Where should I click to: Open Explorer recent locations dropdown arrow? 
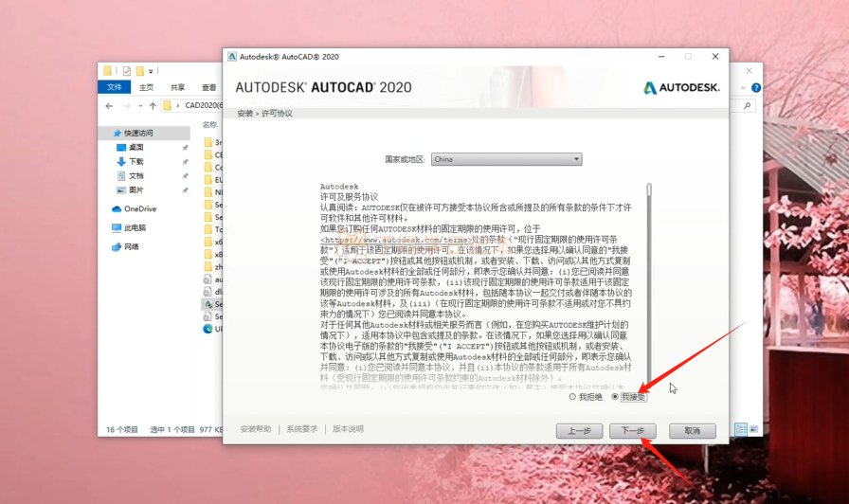tap(140, 105)
